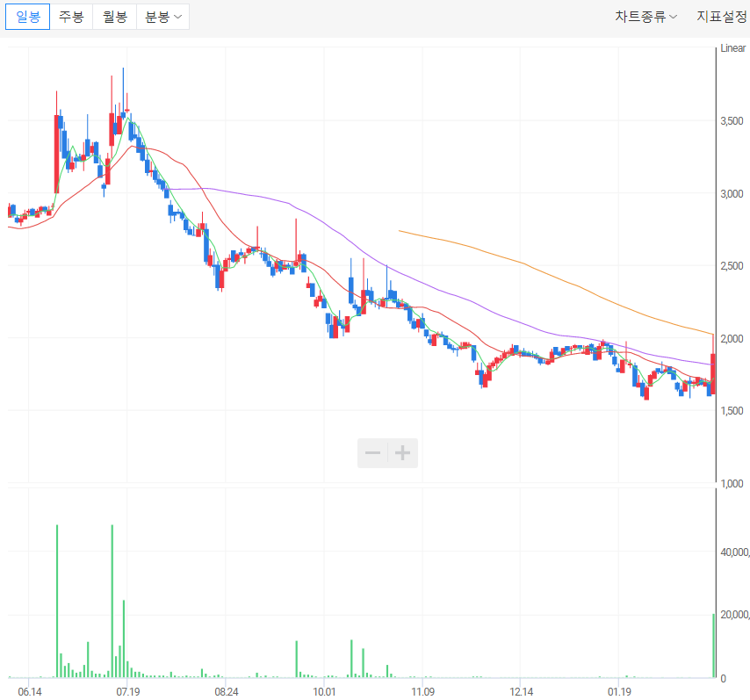Zoom in chart with plus button
Image resolution: width=750 pixels, height=700 pixels.
click(x=403, y=452)
